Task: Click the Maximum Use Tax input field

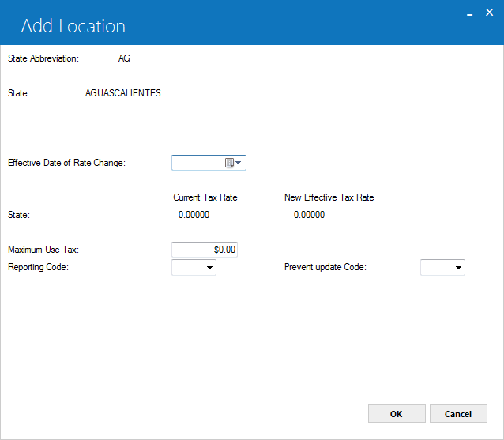Action: pyautogui.click(x=205, y=250)
